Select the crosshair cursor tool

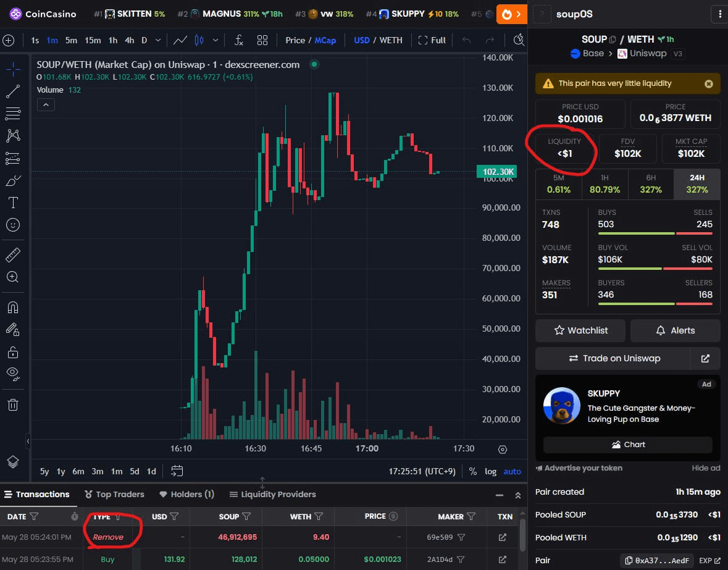[x=13, y=69]
